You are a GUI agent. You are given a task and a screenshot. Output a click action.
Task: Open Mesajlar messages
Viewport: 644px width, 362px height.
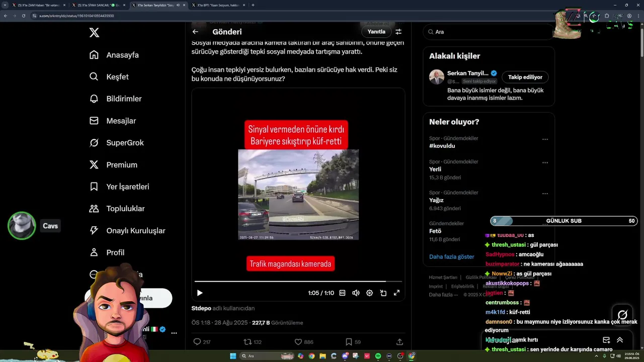(x=113, y=121)
